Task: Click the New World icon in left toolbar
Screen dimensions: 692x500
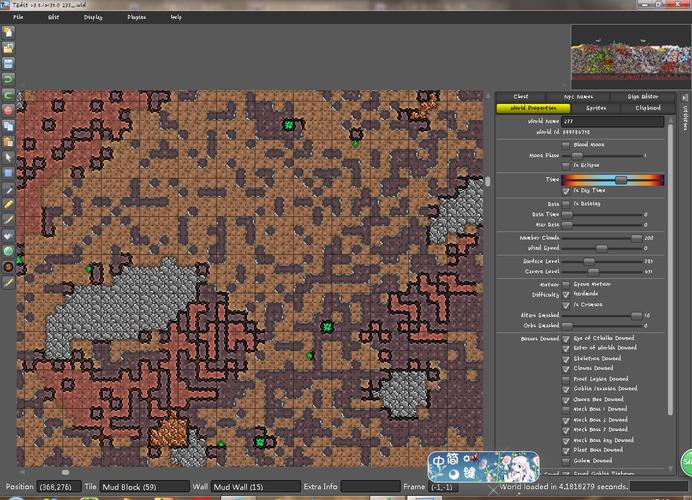Action: 8,32
